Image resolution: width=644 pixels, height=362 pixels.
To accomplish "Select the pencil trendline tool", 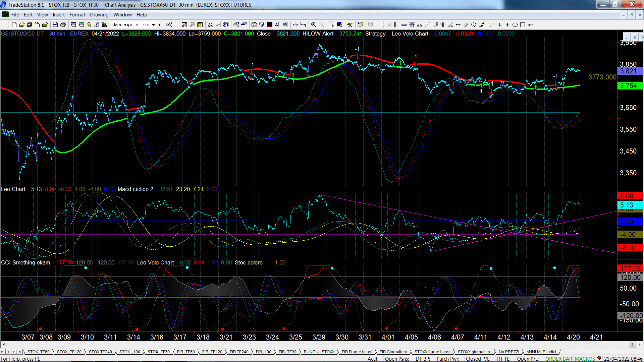I will pyautogui.click(x=482, y=25).
